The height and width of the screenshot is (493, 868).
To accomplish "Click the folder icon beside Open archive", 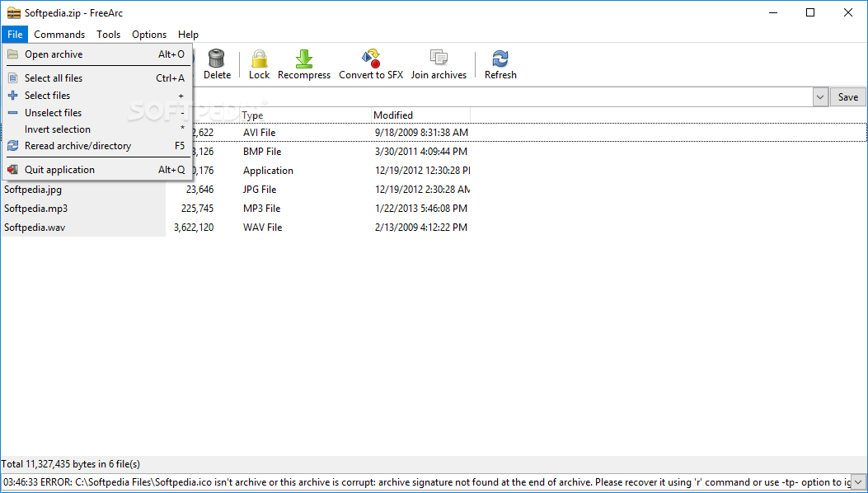I will coord(12,54).
